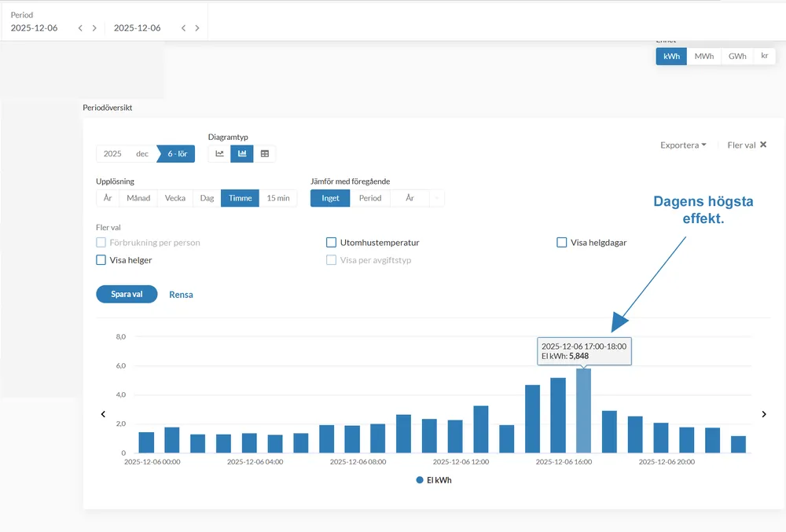
Task: Go to previous start period date
Action: 79,28
